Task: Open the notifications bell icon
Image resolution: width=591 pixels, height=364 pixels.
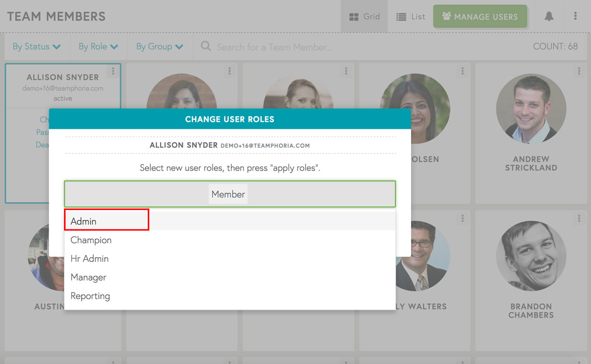Action: [x=549, y=16]
